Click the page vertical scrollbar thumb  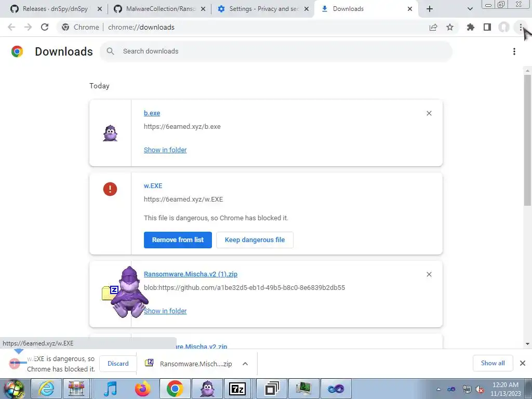point(527,140)
